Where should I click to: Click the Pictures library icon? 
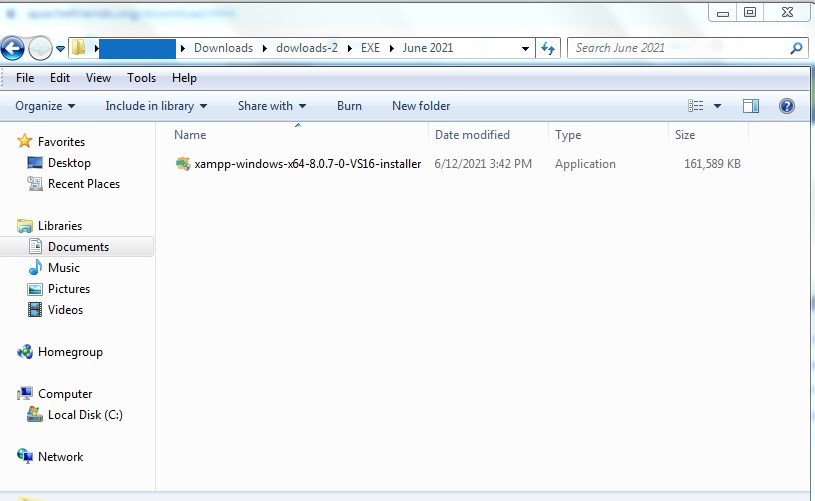coord(35,289)
